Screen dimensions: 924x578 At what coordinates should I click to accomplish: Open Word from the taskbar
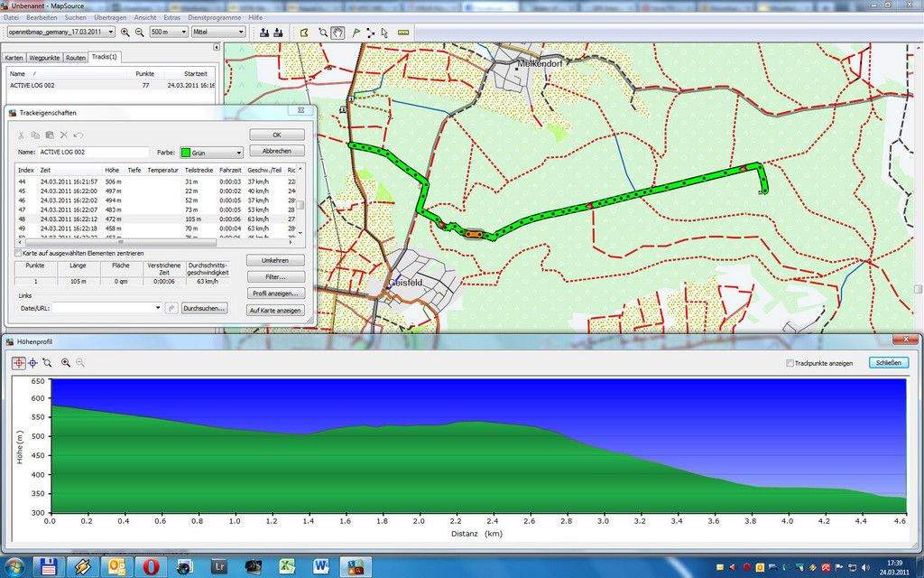click(322, 567)
